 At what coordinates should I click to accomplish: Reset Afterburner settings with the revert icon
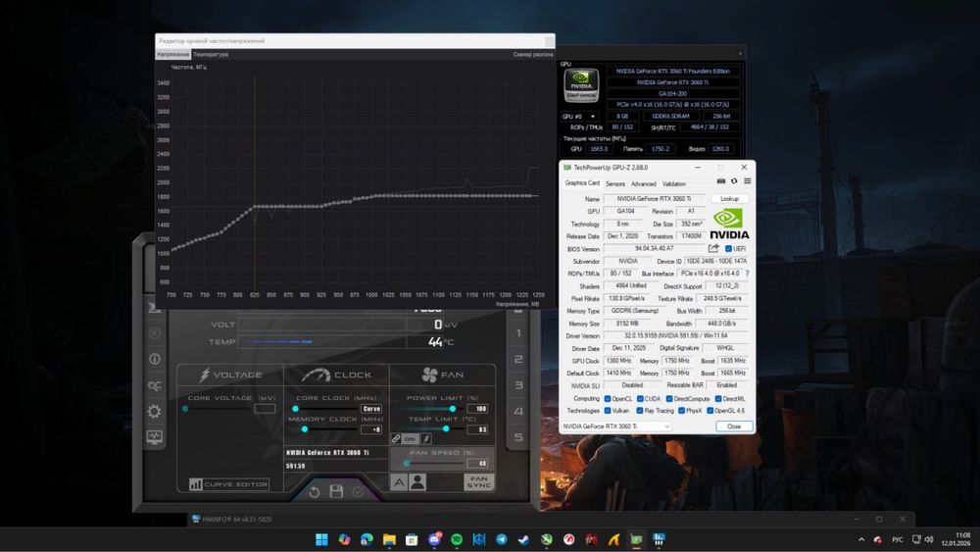[x=315, y=492]
